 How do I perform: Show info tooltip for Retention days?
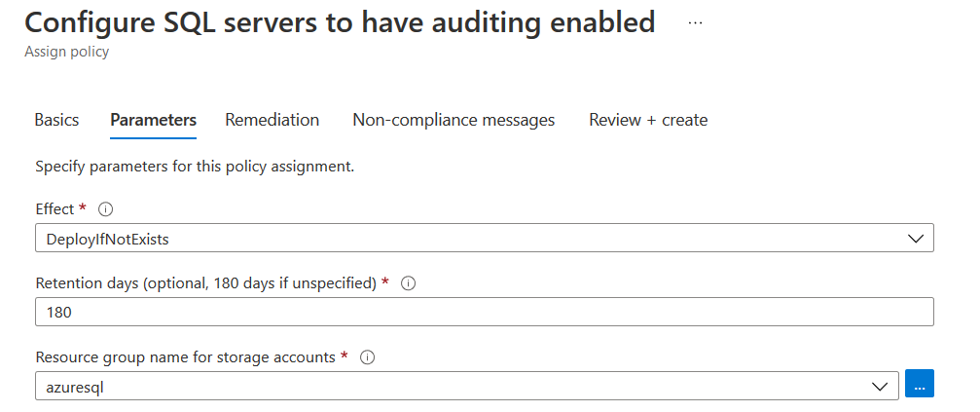[409, 283]
